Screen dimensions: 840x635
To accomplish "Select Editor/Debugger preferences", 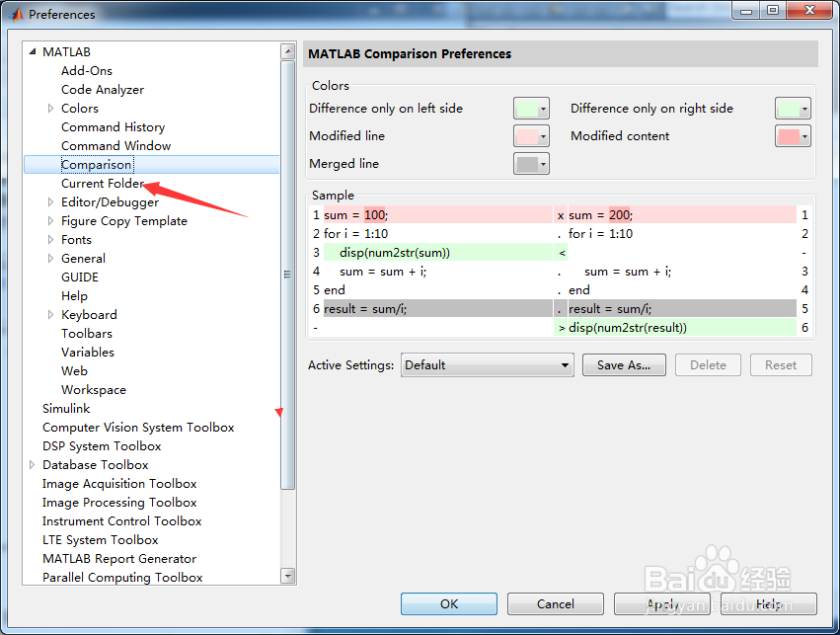I will [x=110, y=202].
